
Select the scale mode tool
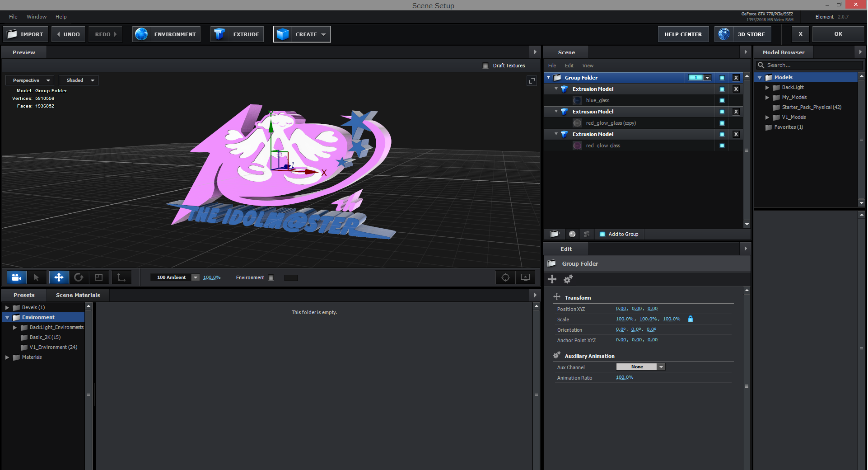pyautogui.click(x=99, y=277)
